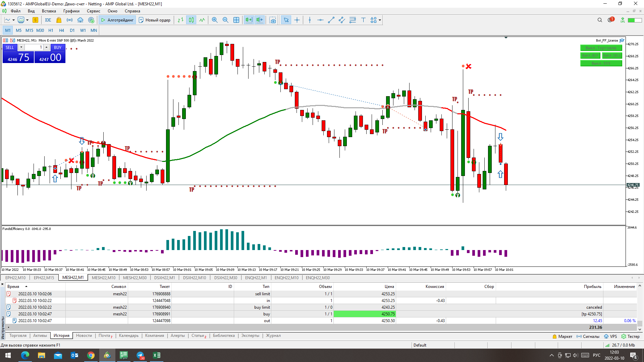Switch chart to candlestick mode
Screen dimensions: 644x362
coord(191,20)
